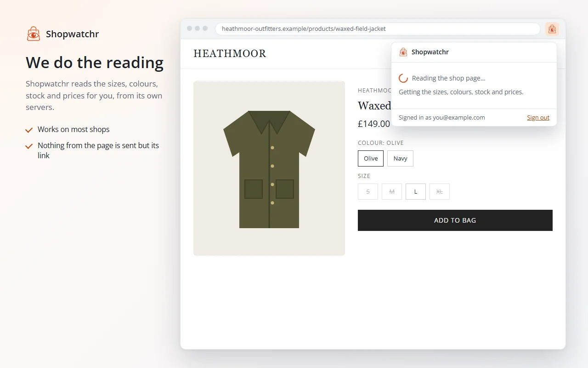The height and width of the screenshot is (368, 588).
Task: Click the browser address bar URL
Action: (x=378, y=29)
